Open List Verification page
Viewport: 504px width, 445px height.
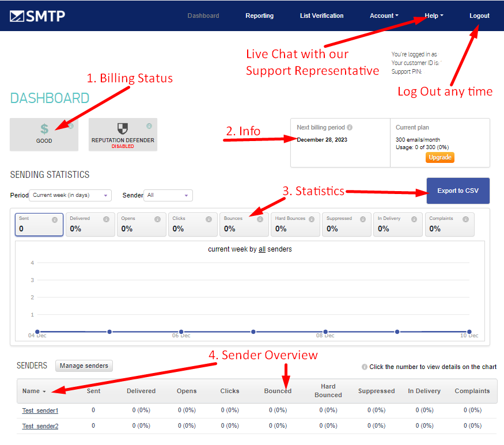point(322,16)
